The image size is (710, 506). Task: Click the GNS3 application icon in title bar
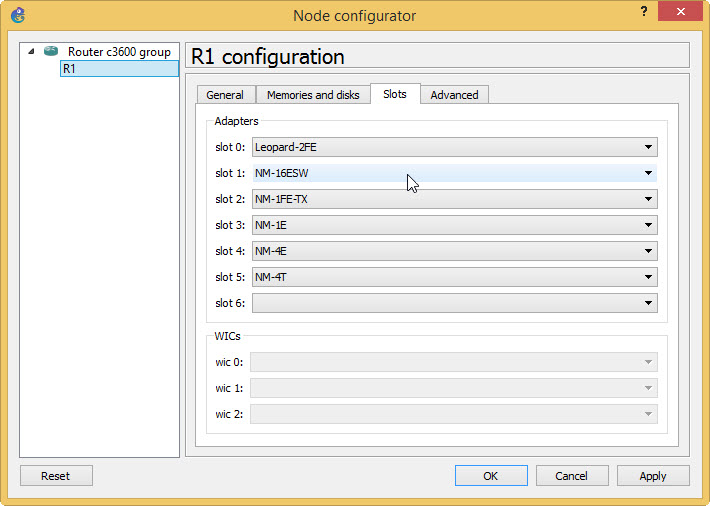click(18, 15)
